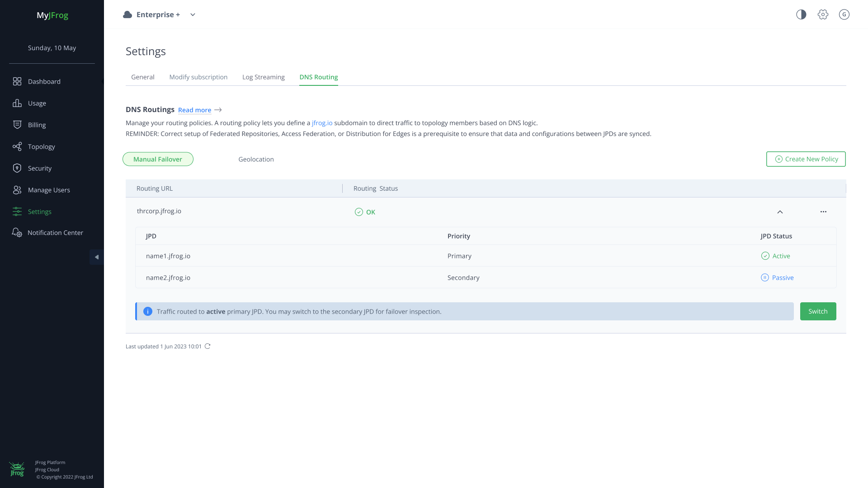Screen dimensions: 868x488
Task: Open the Modify subscription tab
Action: click(x=198, y=77)
